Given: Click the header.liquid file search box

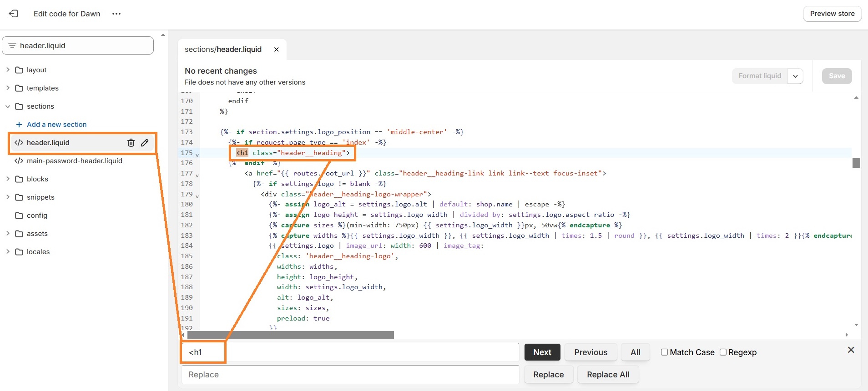Looking at the screenshot, I should click(x=78, y=45).
